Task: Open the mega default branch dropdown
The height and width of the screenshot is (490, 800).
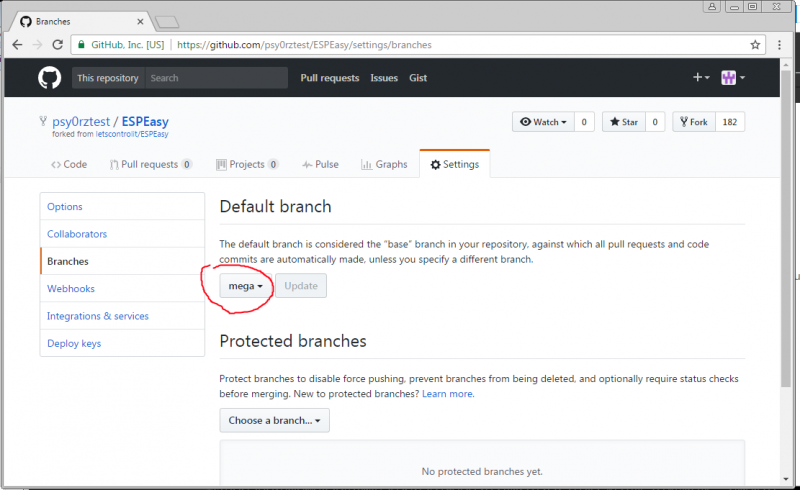Action: 245,286
